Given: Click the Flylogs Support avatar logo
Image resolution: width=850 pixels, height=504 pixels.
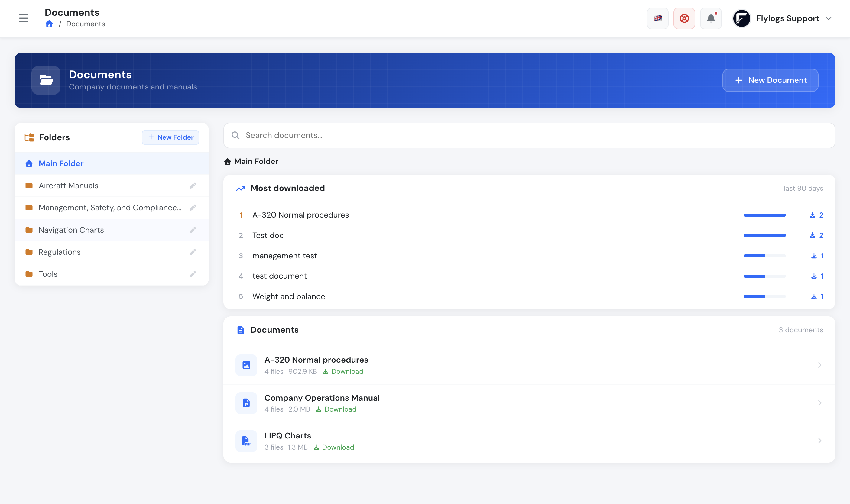Looking at the screenshot, I should point(741,18).
